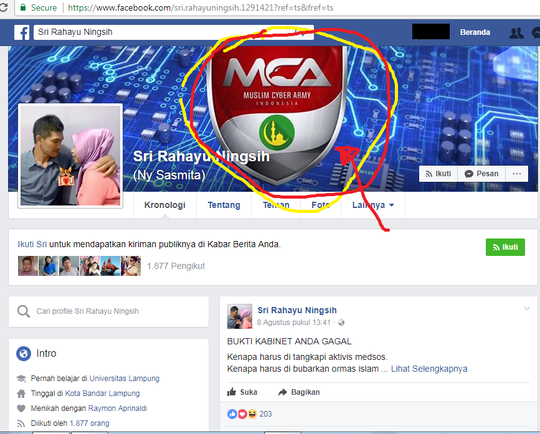The width and height of the screenshot is (540, 434).
Task: Click Sri Rahayu Ningsih post author name
Action: 297,310
